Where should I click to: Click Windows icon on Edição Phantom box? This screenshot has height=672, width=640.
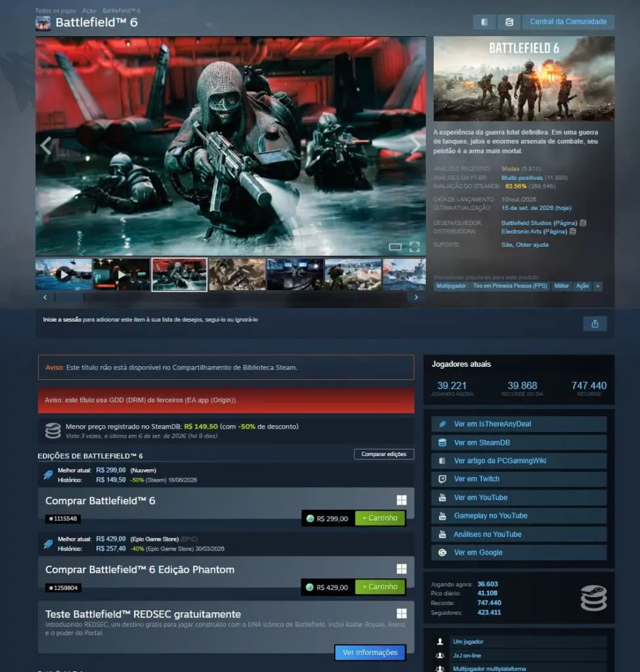pos(402,569)
